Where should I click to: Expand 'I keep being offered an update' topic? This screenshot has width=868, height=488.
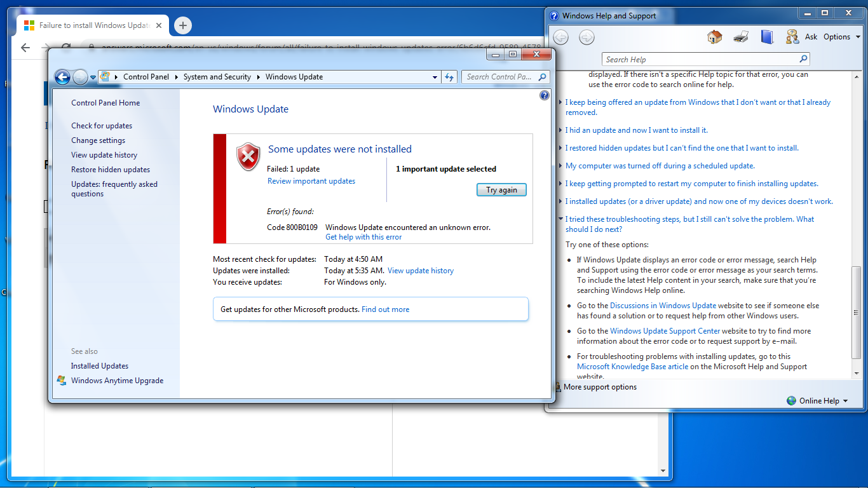[698, 107]
